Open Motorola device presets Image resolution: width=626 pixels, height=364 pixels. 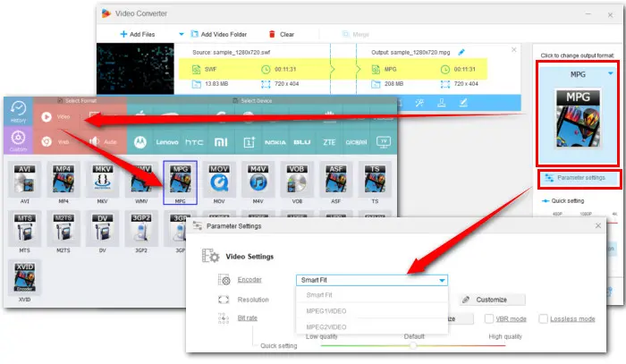click(x=140, y=142)
